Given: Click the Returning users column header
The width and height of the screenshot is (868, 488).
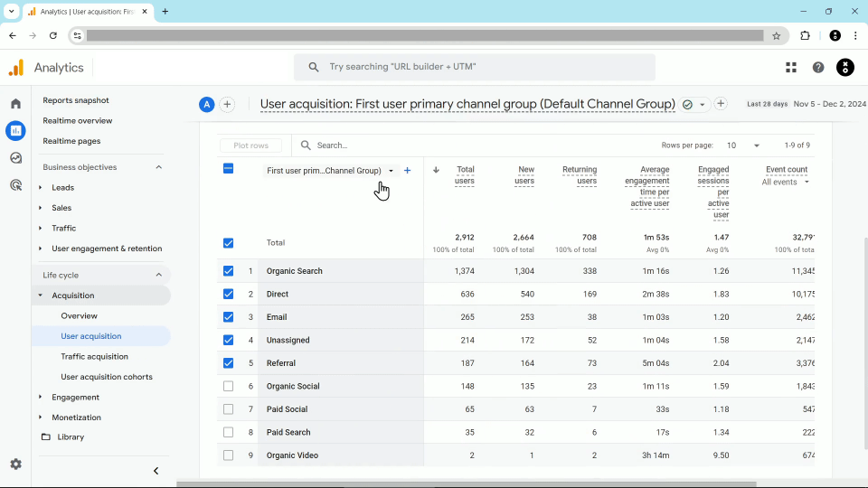Looking at the screenshot, I should tap(579, 174).
